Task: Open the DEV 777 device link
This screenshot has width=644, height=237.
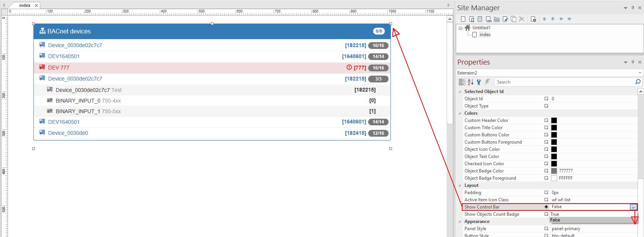Action: click(59, 68)
